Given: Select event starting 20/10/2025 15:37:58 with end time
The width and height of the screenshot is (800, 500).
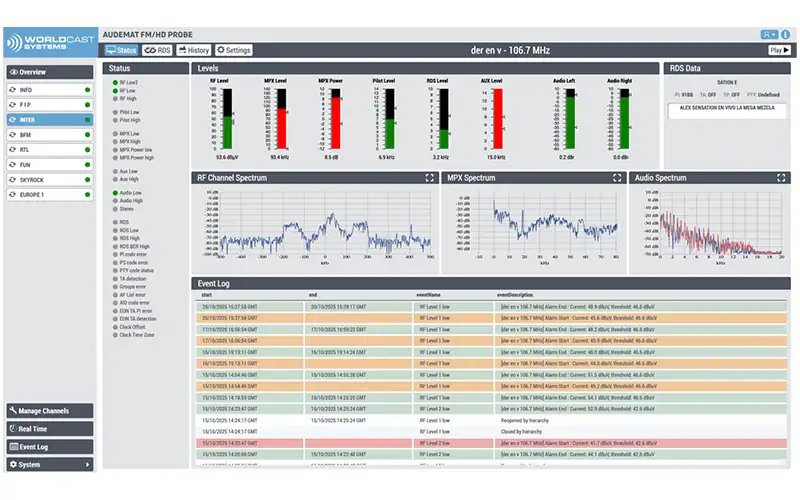Looking at the screenshot, I should (491, 307).
